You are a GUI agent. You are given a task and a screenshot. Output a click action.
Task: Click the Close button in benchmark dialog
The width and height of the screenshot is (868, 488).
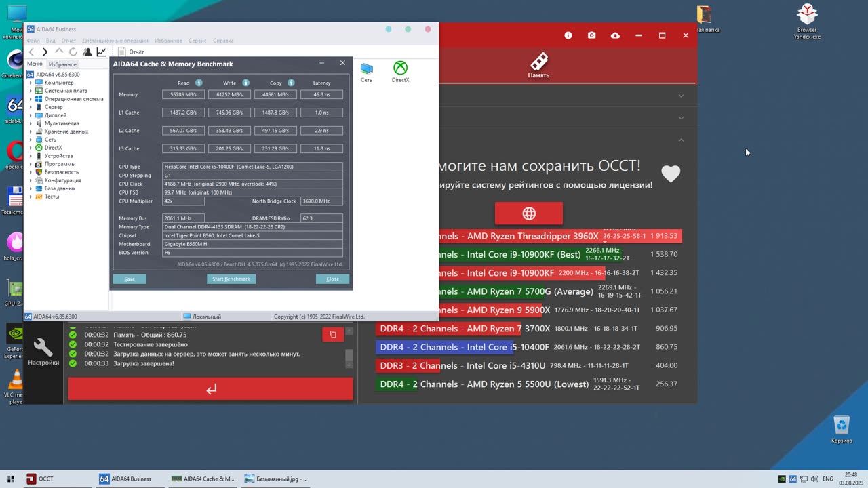tap(332, 279)
